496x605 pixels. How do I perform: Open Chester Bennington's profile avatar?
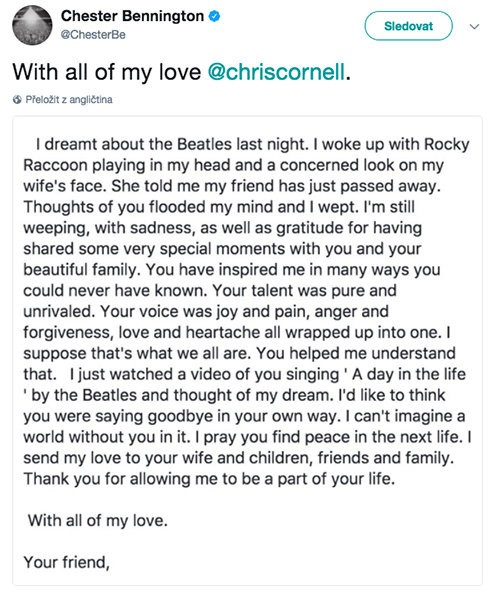[x=32, y=25]
